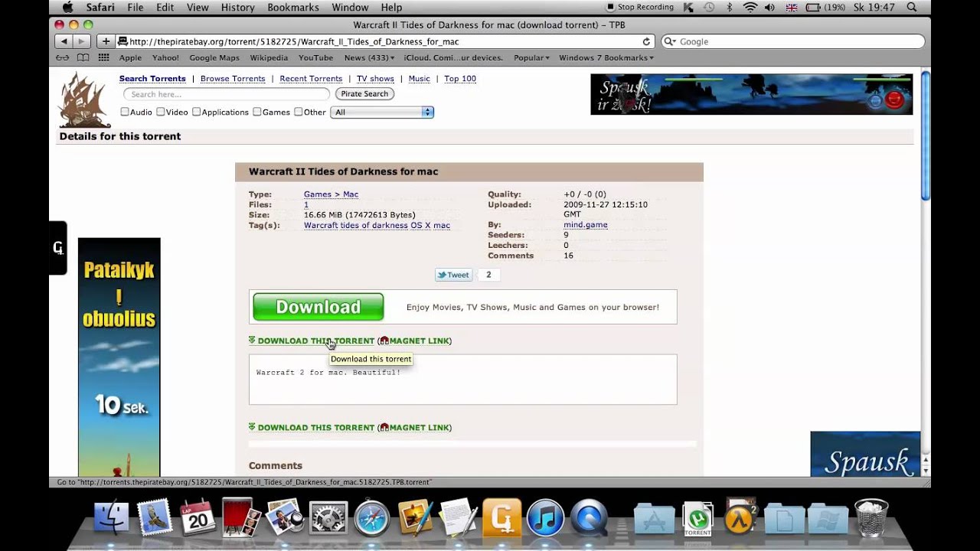The width and height of the screenshot is (980, 551).
Task: Open the Top 100 link
Action: pos(460,79)
